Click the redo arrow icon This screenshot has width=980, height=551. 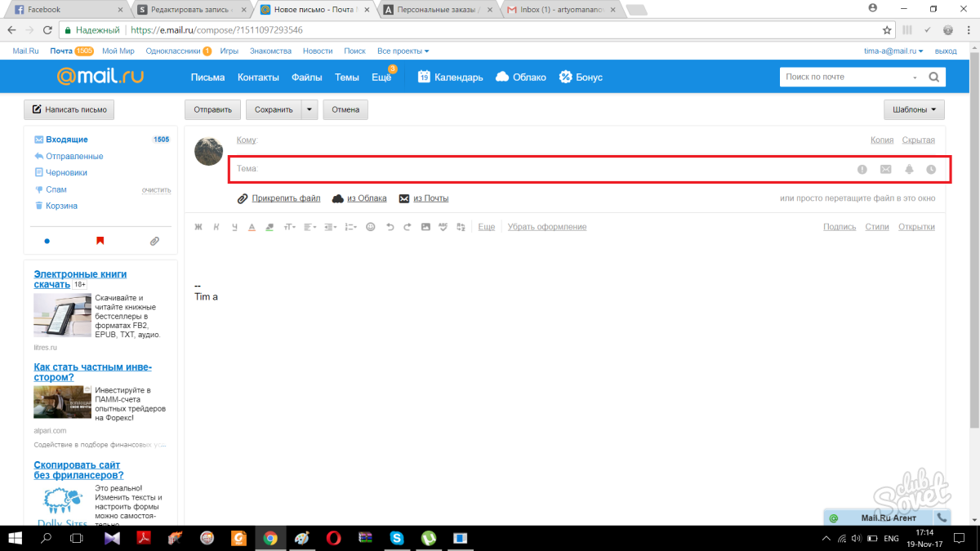407,227
